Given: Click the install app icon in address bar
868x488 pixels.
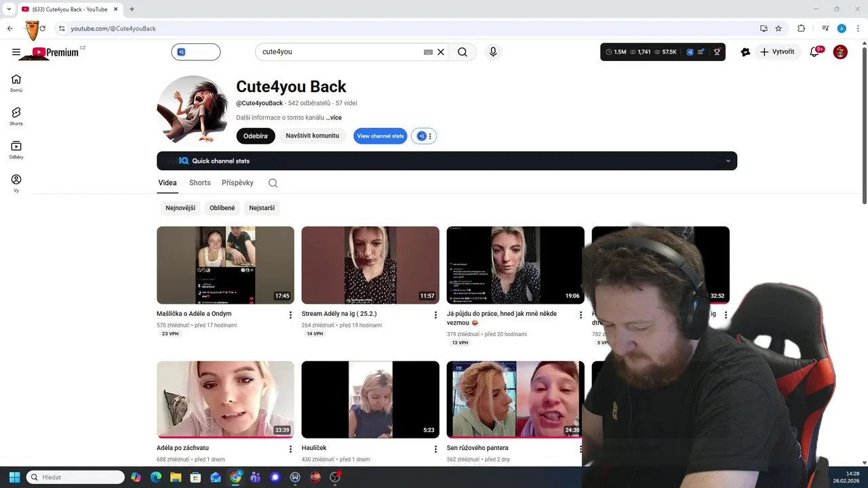Looking at the screenshot, I should pyautogui.click(x=764, y=28).
